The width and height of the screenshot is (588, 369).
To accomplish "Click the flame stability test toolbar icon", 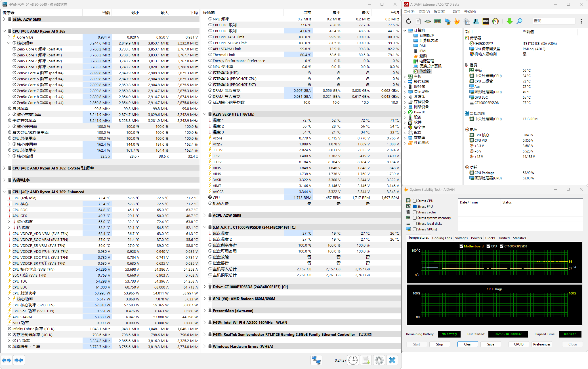I will (x=457, y=21).
